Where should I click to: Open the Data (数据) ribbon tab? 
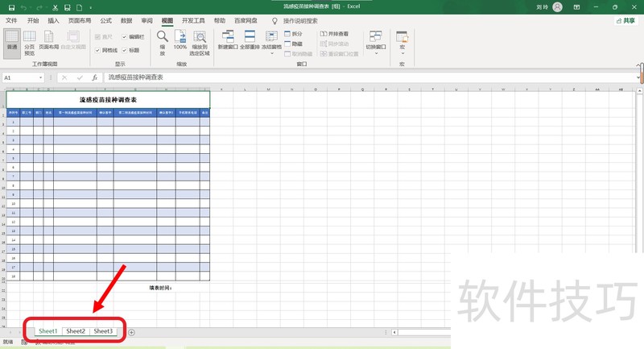[126, 20]
